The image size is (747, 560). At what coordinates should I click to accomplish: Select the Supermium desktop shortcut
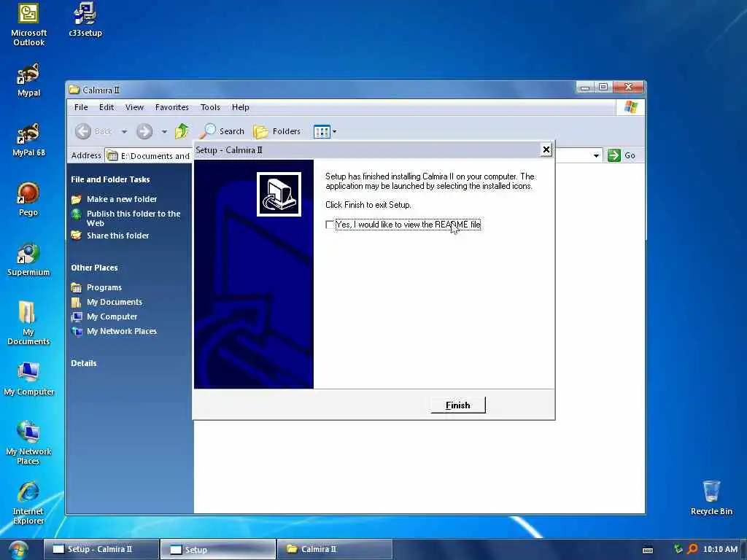[28, 259]
